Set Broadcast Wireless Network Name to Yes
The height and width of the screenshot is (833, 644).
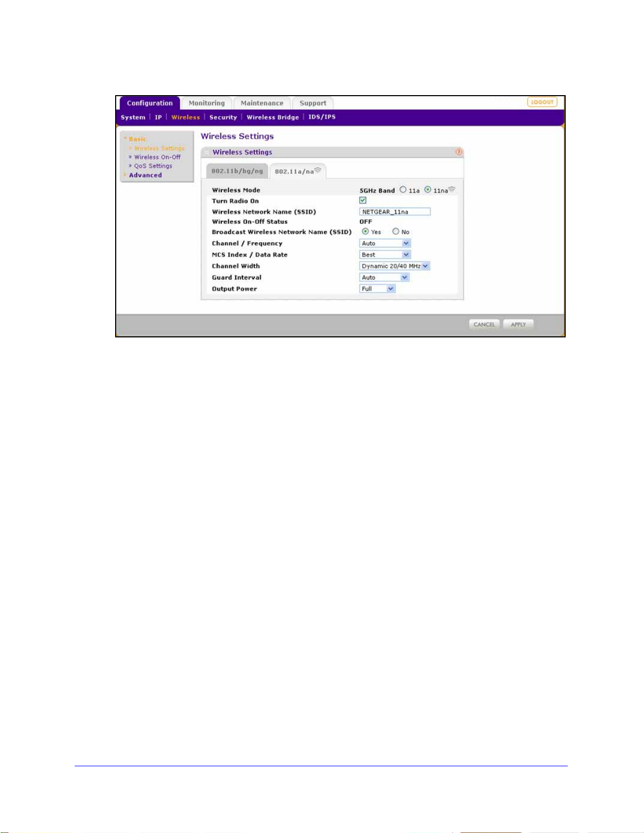pos(365,231)
